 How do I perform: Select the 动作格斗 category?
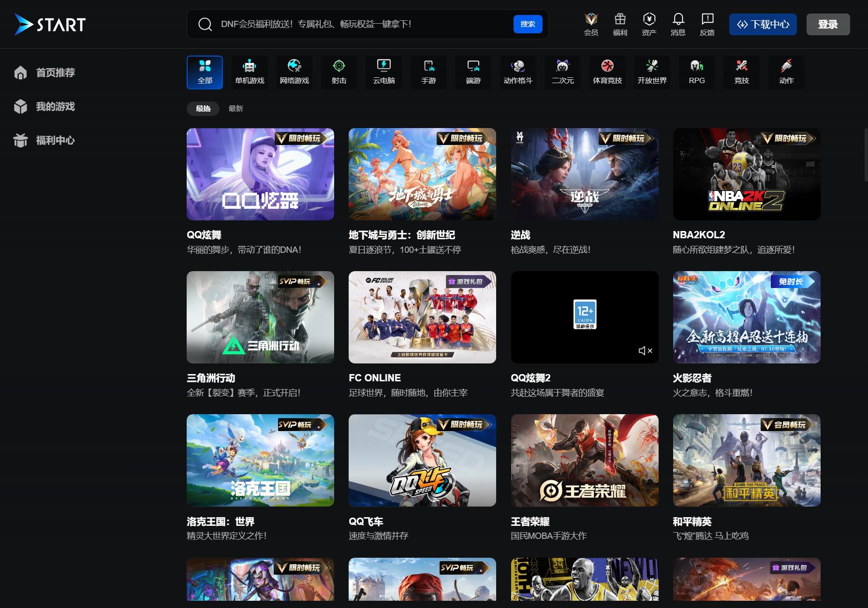click(x=518, y=72)
